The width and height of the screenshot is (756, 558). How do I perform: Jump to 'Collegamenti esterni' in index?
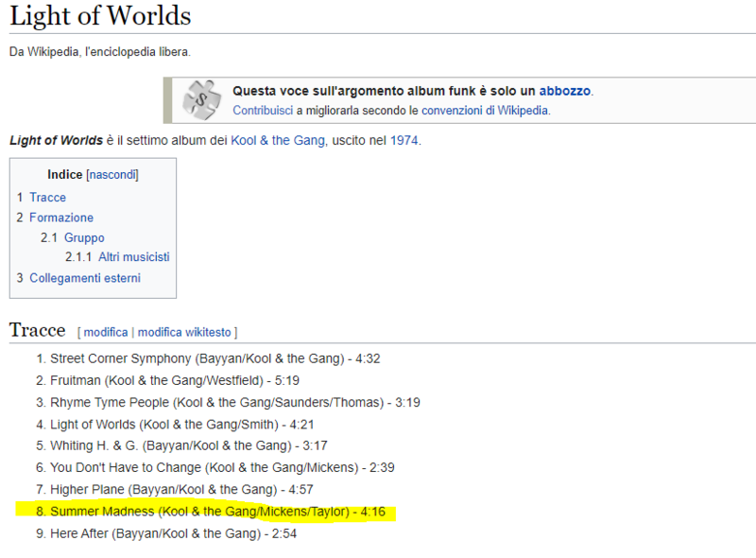click(x=84, y=278)
